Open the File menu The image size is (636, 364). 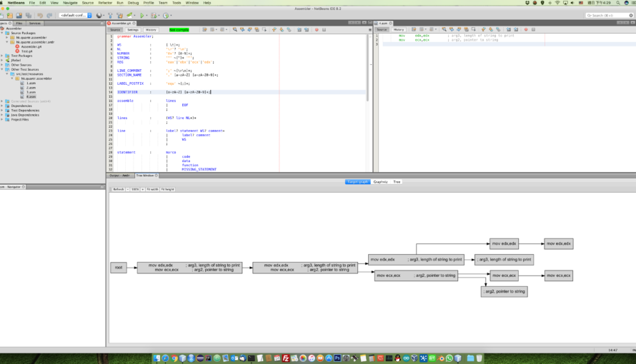point(31,3)
